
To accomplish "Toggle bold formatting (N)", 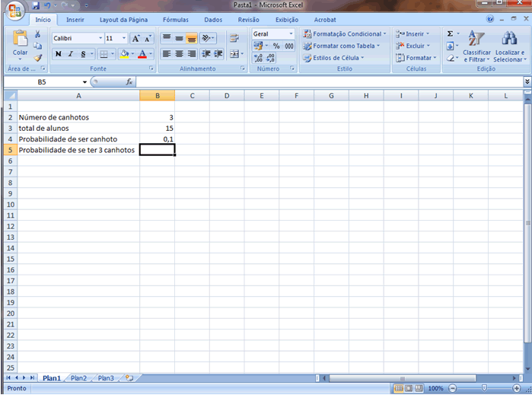I will 58,54.
